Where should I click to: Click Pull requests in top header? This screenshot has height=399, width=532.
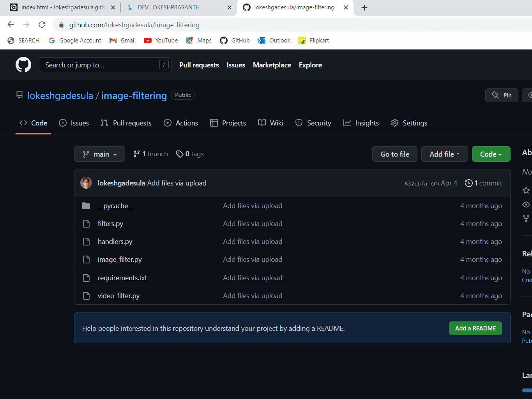click(199, 65)
